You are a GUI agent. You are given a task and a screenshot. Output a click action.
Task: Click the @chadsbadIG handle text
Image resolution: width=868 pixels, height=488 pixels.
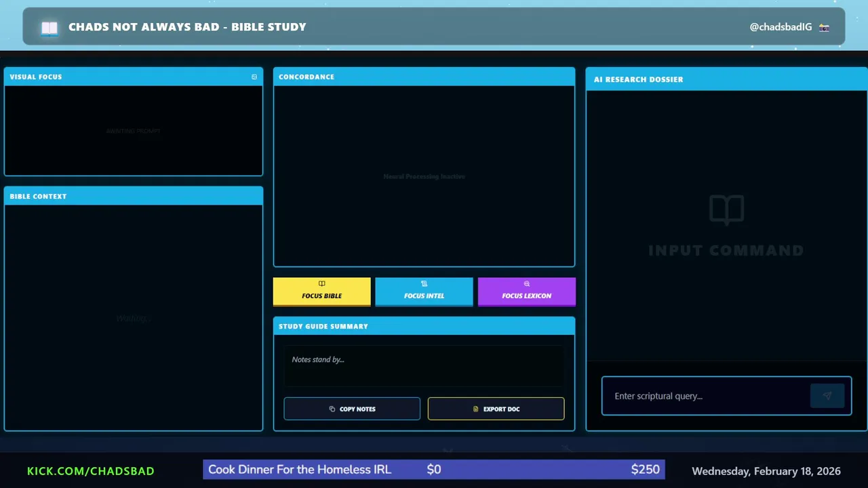click(x=781, y=27)
